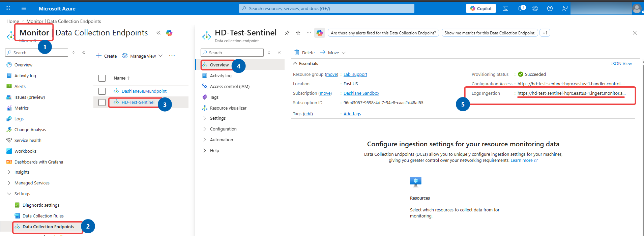
Task: Click Delete trash button
Action: [304, 53]
